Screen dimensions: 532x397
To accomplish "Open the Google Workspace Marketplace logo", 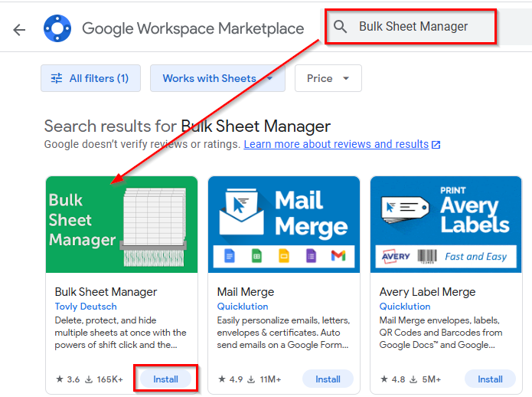I will 57,28.
